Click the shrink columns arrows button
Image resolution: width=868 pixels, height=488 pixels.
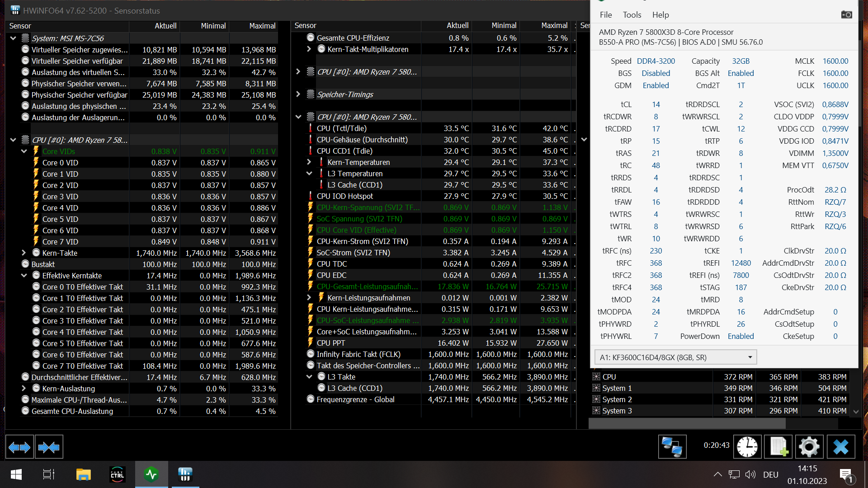tap(49, 447)
